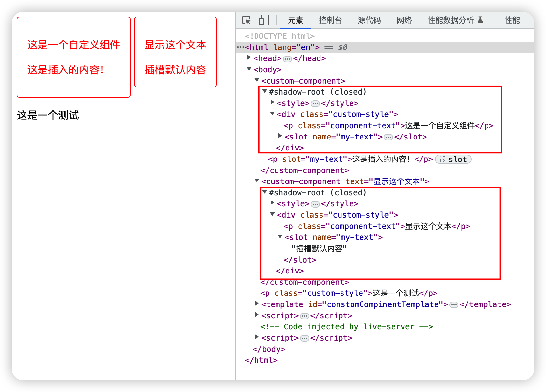Collapse custom-component with text attribute node
This screenshot has height=392, width=546.
point(257,181)
